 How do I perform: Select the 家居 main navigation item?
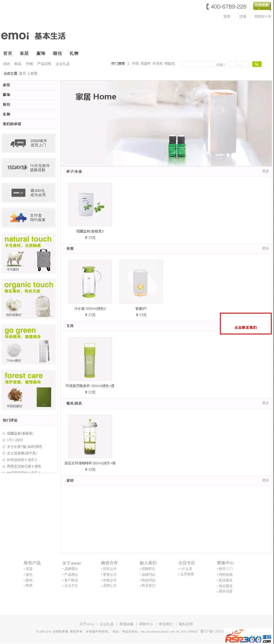(x=24, y=53)
